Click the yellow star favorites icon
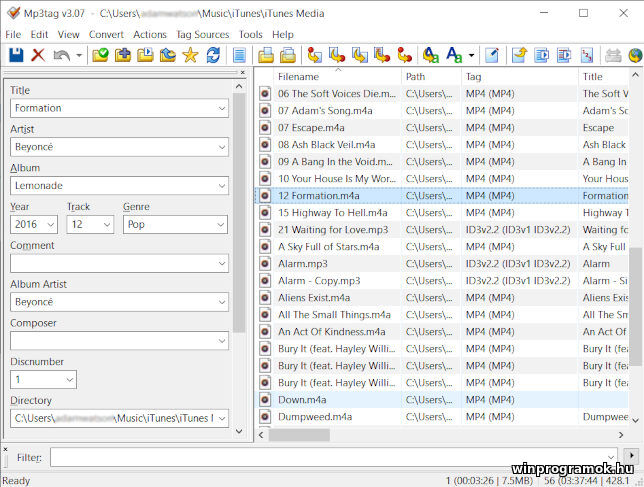 point(190,55)
